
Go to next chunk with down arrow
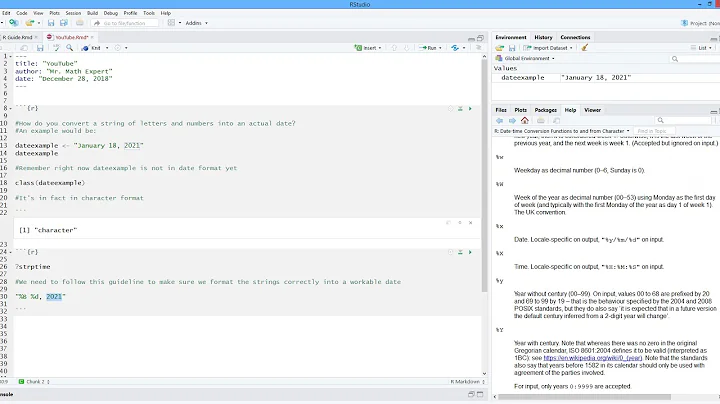coord(406,48)
